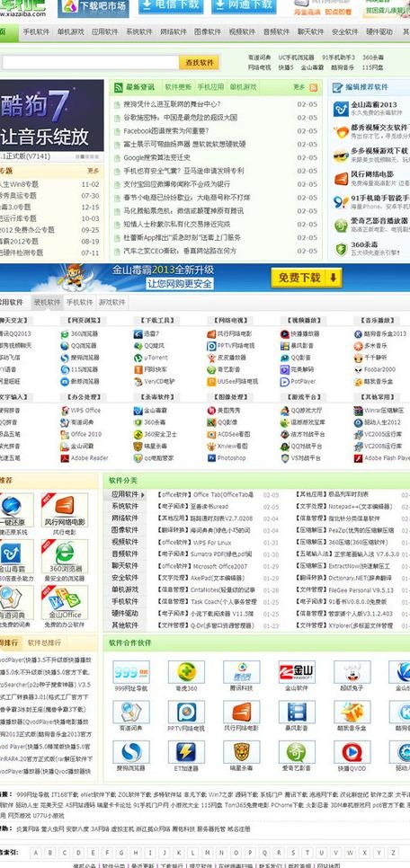The height and width of the screenshot is (868, 410).
Task: Select the 装机软件 tab
Action: coord(47,302)
